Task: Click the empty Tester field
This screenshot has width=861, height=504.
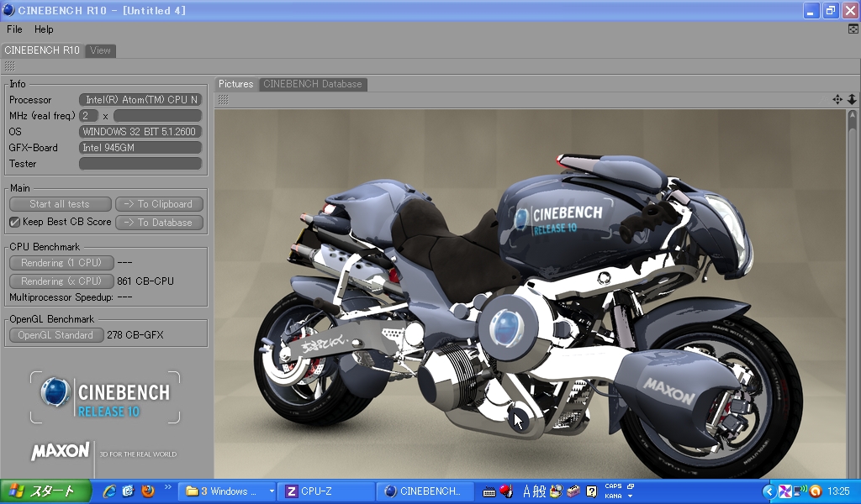Action: [140, 164]
